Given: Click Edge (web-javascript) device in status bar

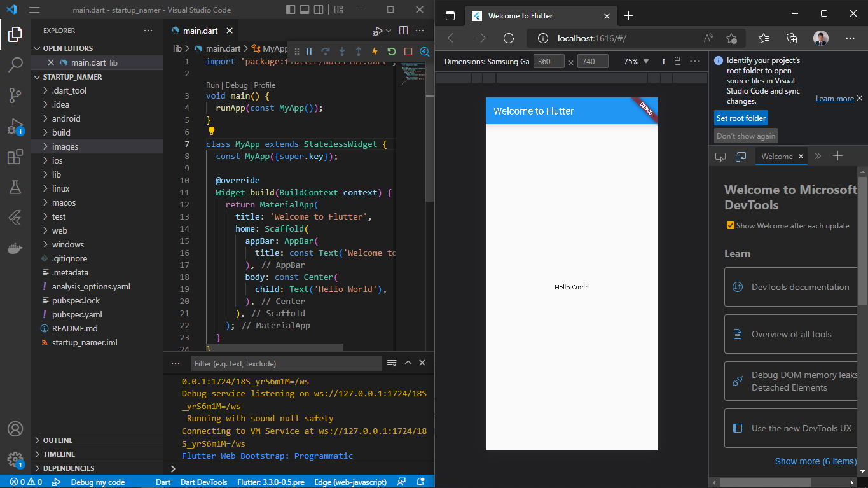Looking at the screenshot, I should [350, 482].
